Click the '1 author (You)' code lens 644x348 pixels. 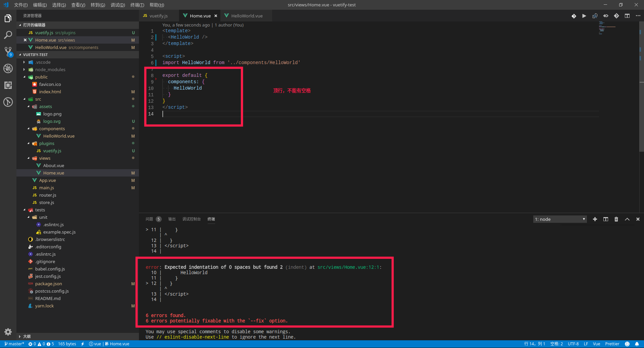[x=229, y=25]
